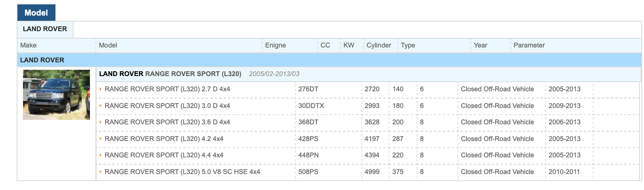
Task: Click the orange arrow beside 4.2 4x4
Action: coord(101,139)
